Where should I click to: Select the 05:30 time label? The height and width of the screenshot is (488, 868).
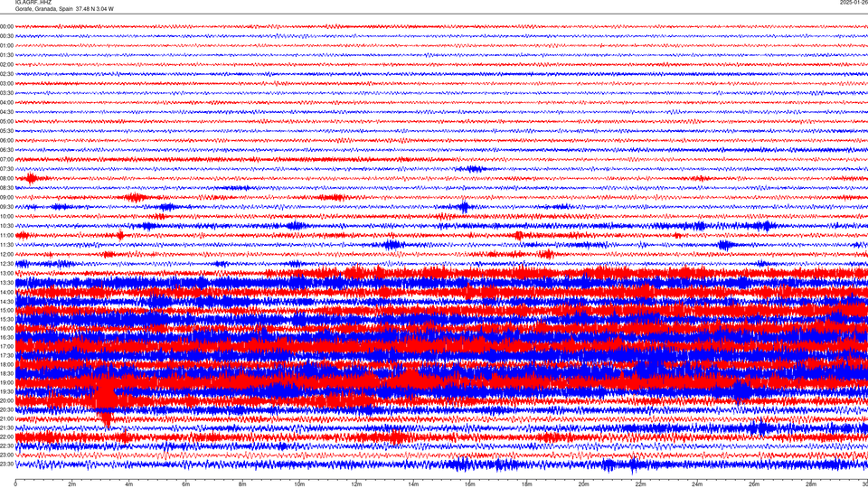pos(6,131)
